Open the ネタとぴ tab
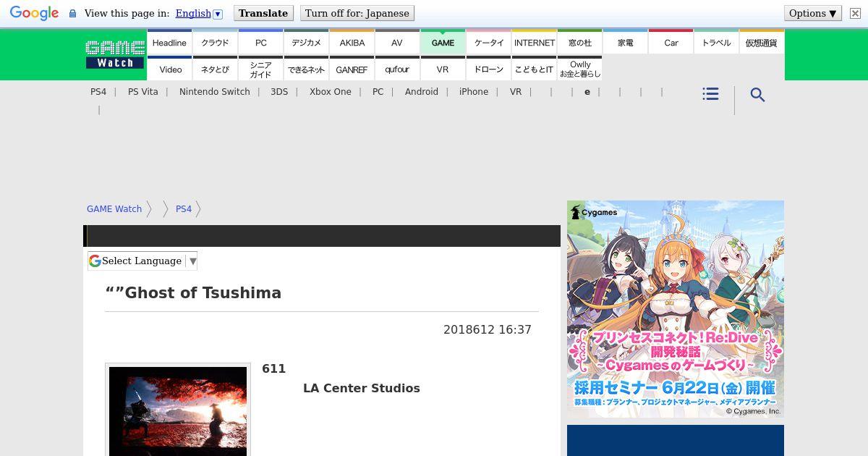Image resolution: width=868 pixels, height=456 pixels. 215,69
